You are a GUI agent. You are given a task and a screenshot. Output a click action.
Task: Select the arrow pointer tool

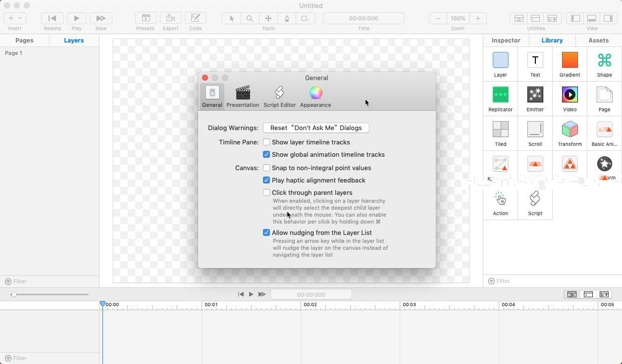pos(231,18)
